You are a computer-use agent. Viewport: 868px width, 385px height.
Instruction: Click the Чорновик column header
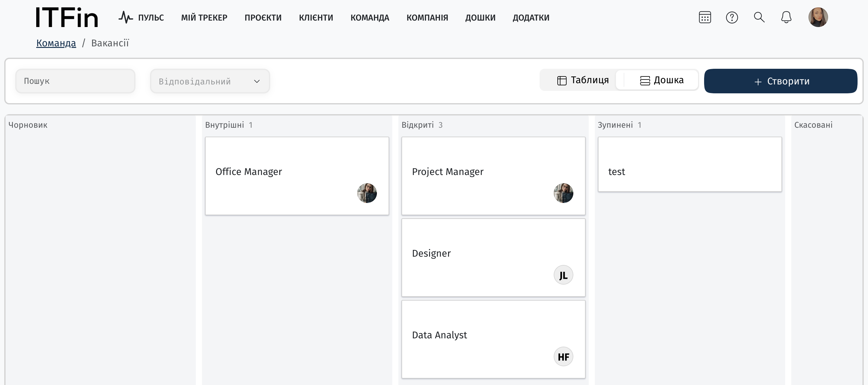(x=28, y=125)
